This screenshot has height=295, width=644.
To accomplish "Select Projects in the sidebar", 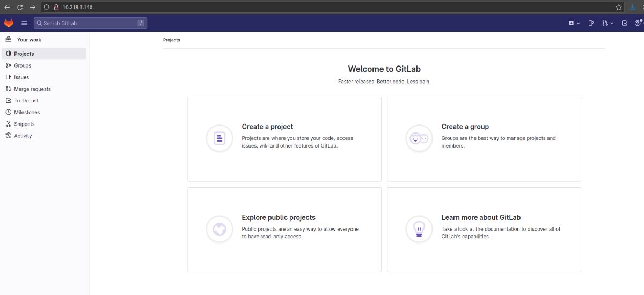I will pyautogui.click(x=44, y=54).
